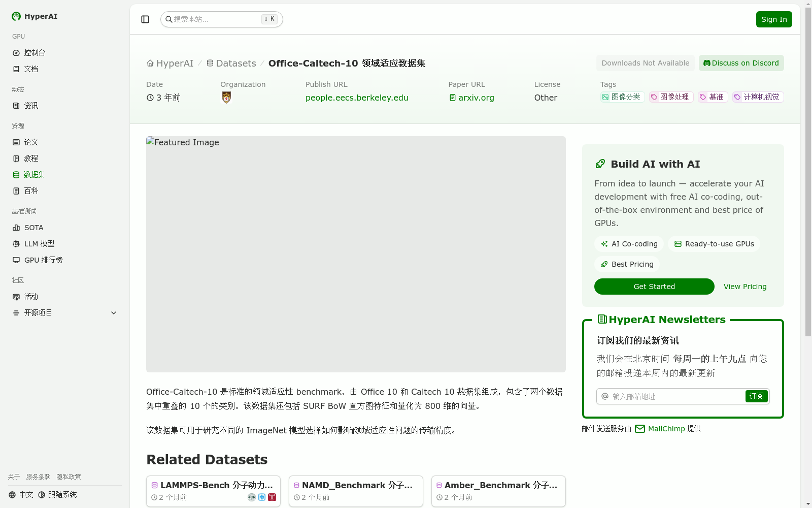Viewport: 812px width, 508px height.
Task: Click Discuss on Discord button
Action: [x=741, y=63]
